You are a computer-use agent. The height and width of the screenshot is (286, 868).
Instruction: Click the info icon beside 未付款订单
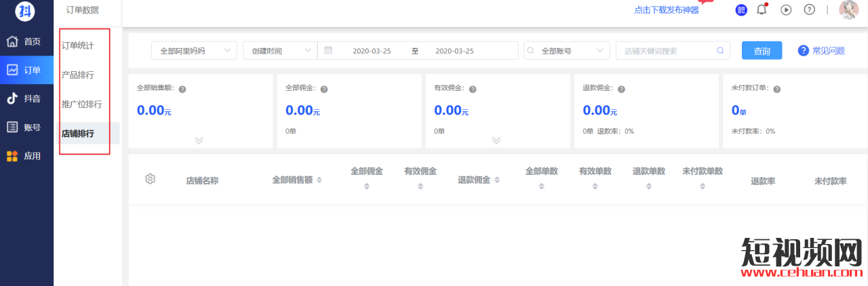coord(777,89)
